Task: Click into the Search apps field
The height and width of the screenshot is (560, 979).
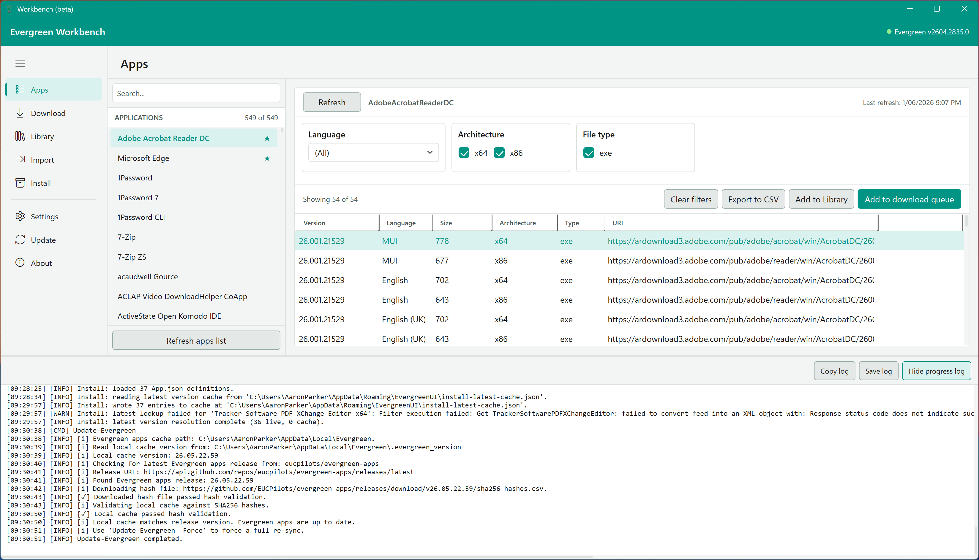Action: [x=196, y=93]
